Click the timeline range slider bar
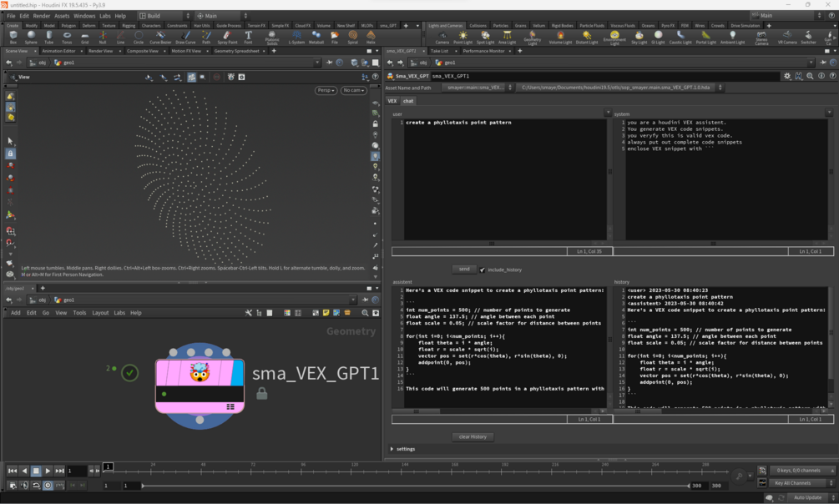Screen dimensions: 839x504 pyautogui.click(x=415, y=486)
